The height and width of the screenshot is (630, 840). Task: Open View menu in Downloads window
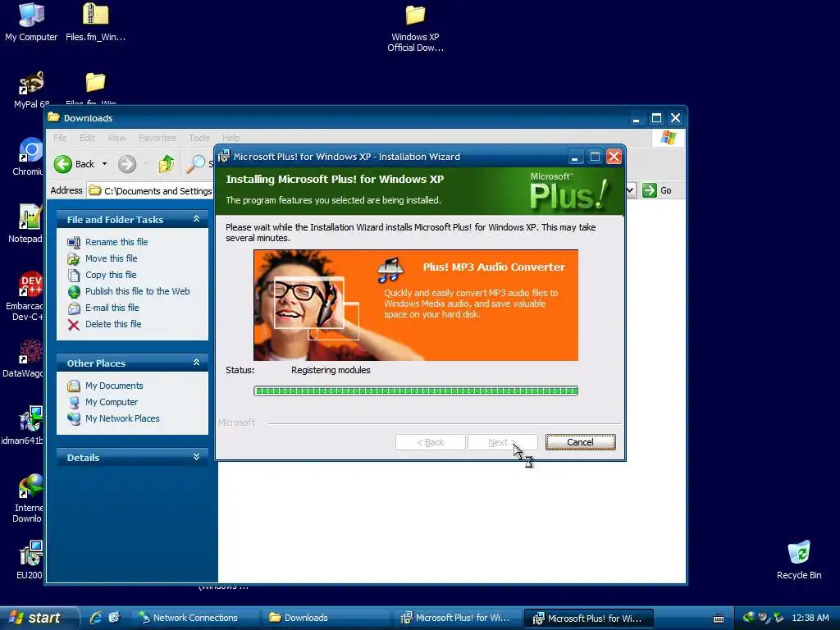coord(116,138)
